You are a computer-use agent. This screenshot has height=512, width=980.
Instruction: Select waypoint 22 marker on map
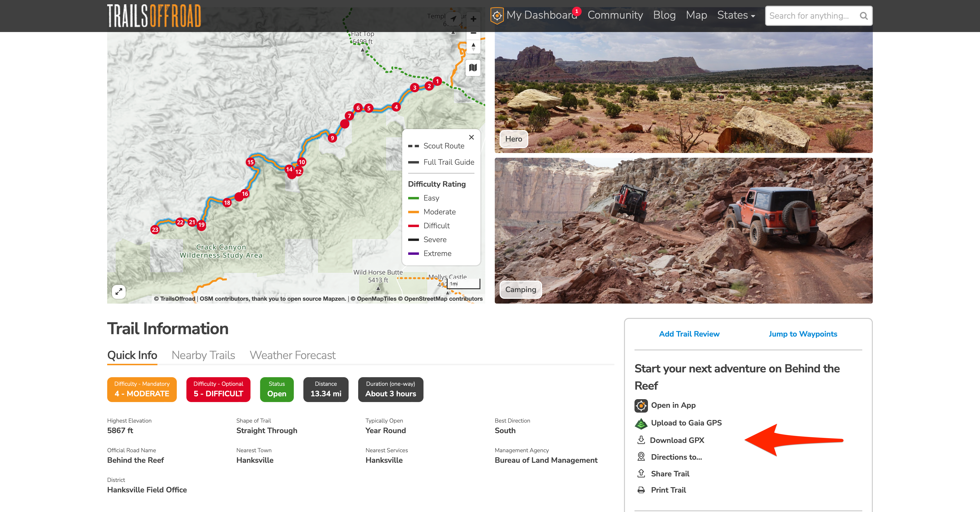[180, 222]
